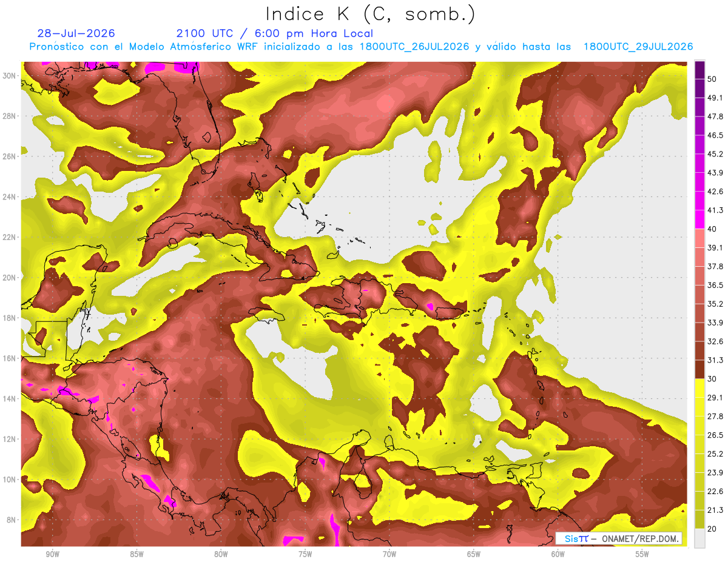Click the 70W longitude label
Screen dimensions: 728x562
[389, 554]
